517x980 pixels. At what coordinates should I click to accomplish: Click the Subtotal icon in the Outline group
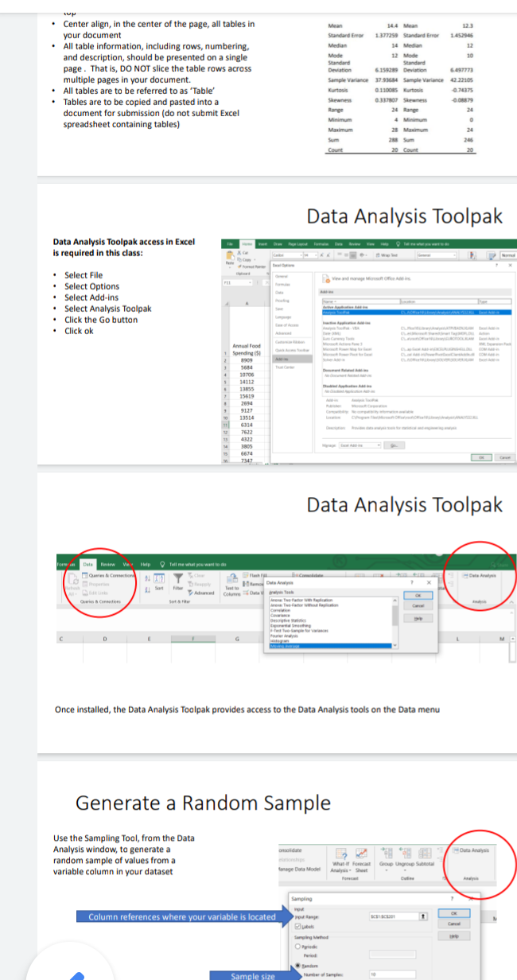pyautogui.click(x=426, y=853)
